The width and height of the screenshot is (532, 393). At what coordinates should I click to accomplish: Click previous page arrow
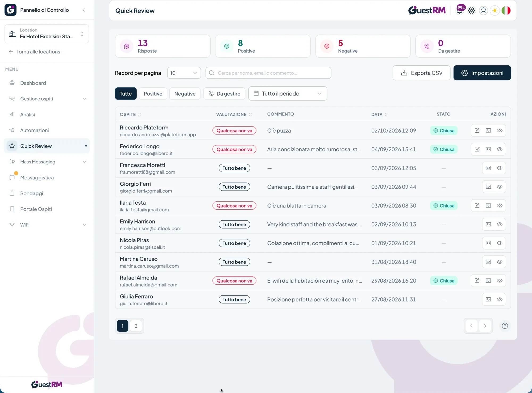471,326
